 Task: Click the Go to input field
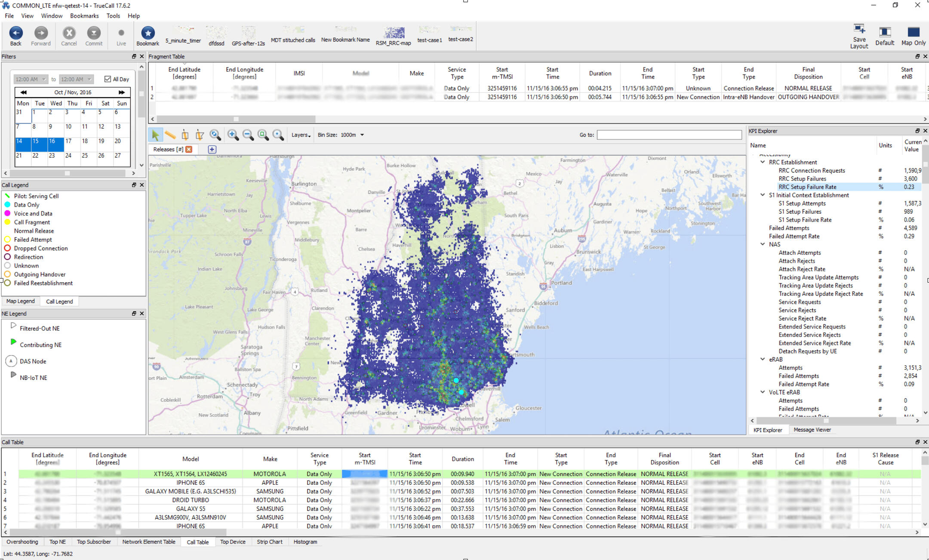click(669, 135)
